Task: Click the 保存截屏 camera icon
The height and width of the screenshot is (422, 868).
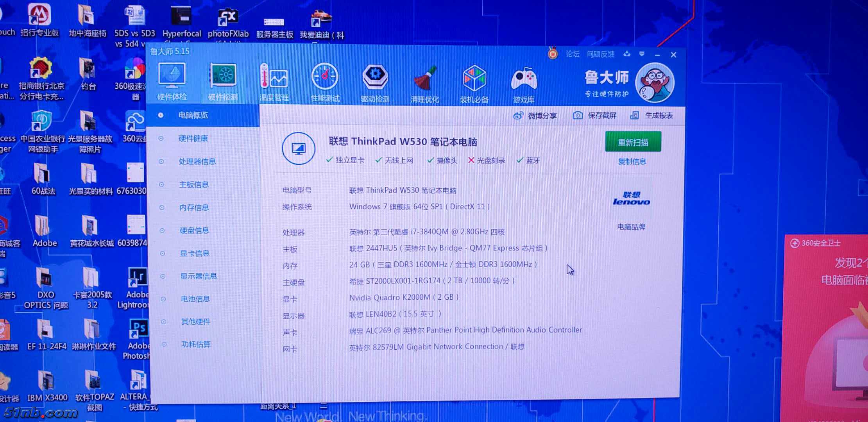Action: click(578, 116)
